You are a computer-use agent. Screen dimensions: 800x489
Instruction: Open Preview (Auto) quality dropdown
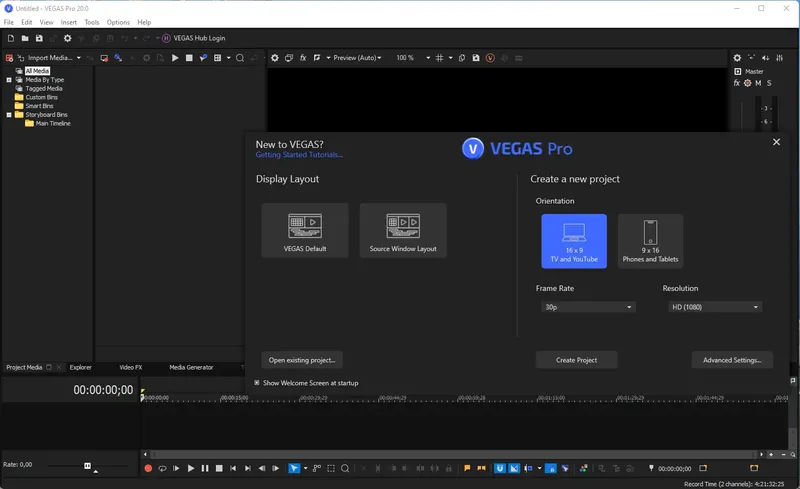[x=357, y=58]
